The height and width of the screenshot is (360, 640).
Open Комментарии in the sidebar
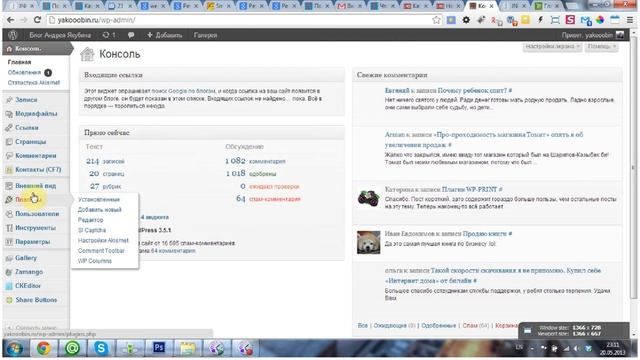36,156
